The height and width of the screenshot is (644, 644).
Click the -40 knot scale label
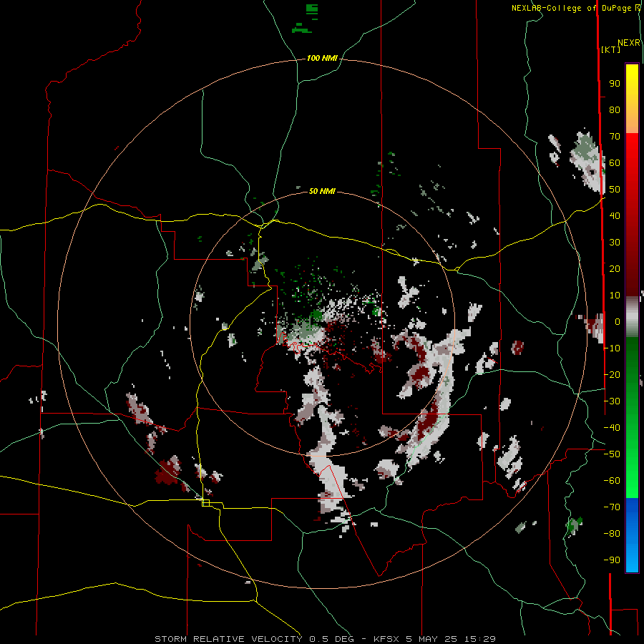click(x=613, y=428)
